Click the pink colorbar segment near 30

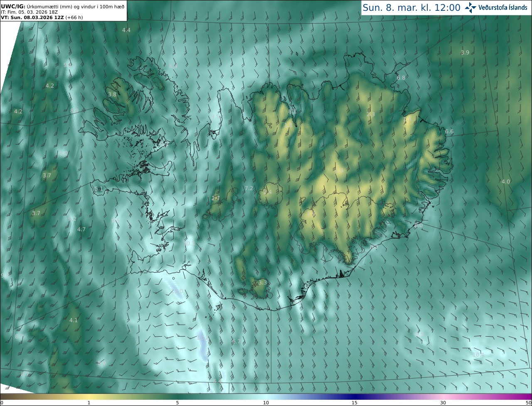(x=443, y=397)
